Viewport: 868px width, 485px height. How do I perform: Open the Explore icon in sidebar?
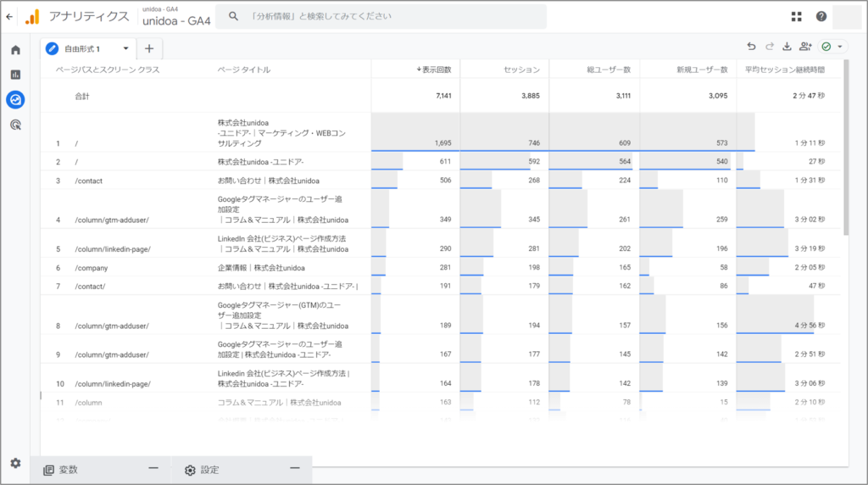pos(15,100)
